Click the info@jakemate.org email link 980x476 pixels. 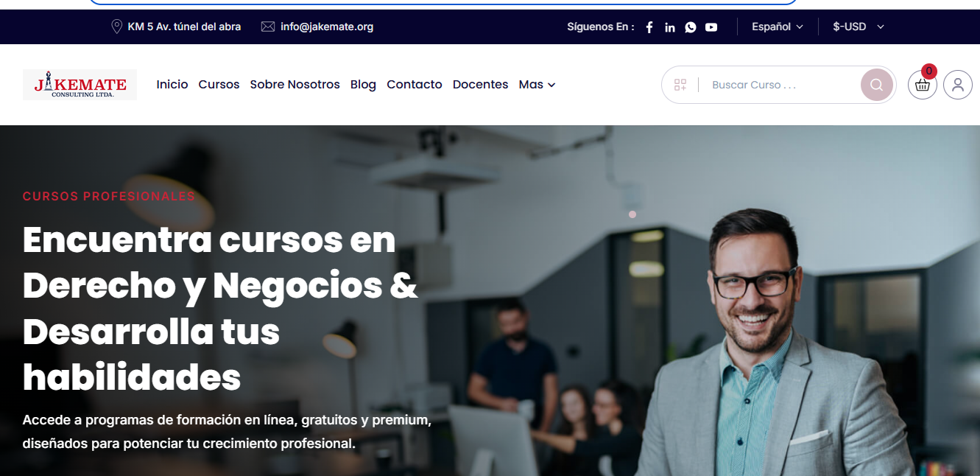327,27
